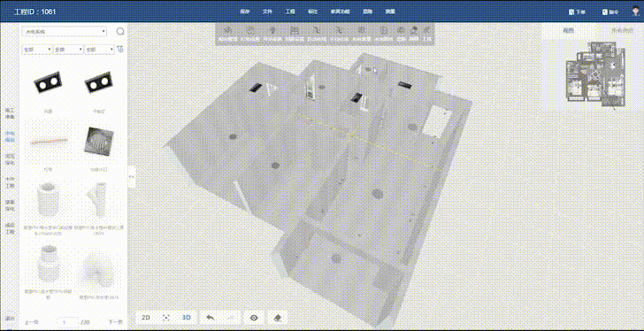Click the 退出 button at the sidebar bottom
This screenshot has height=331, width=644.
coord(10,319)
